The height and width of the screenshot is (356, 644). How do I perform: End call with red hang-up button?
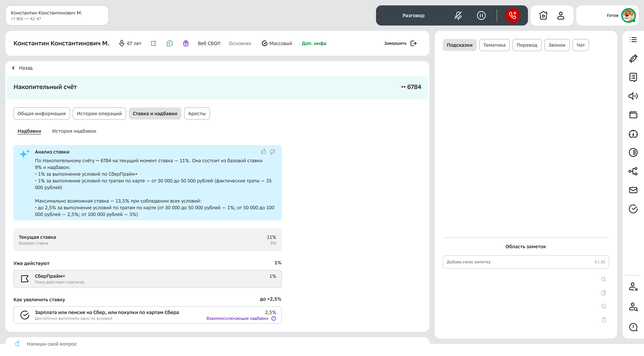(x=512, y=16)
